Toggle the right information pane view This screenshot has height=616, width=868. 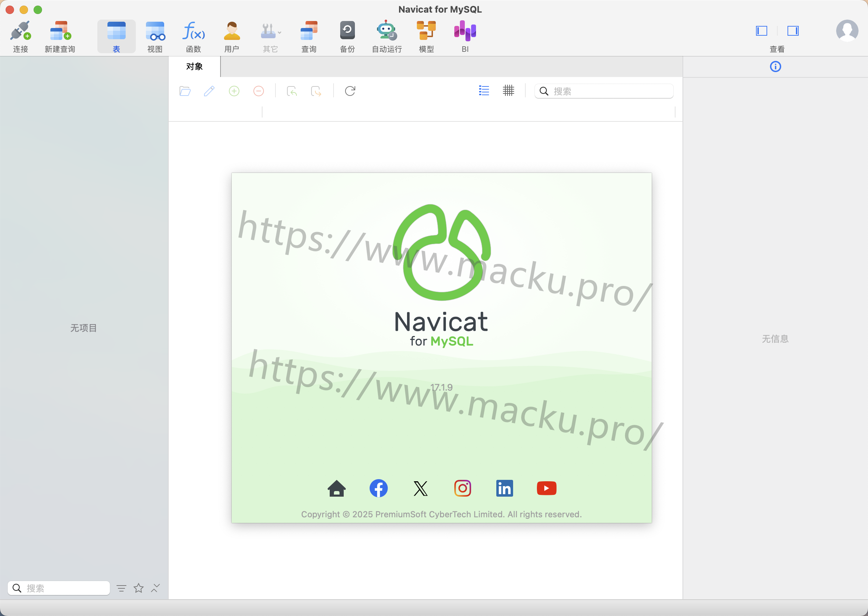coord(793,31)
